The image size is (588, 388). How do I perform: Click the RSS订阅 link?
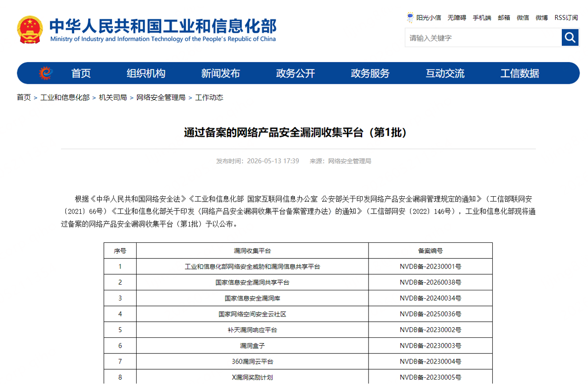pyautogui.click(x=566, y=18)
